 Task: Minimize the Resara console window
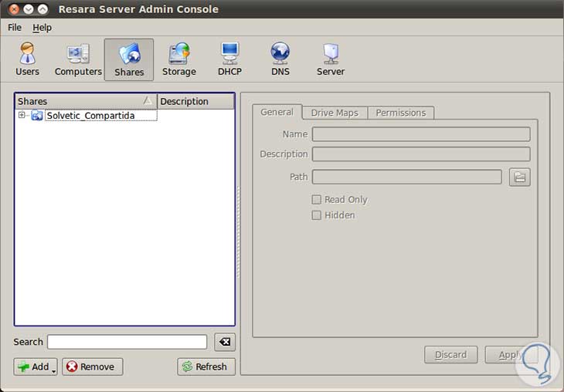coord(28,9)
